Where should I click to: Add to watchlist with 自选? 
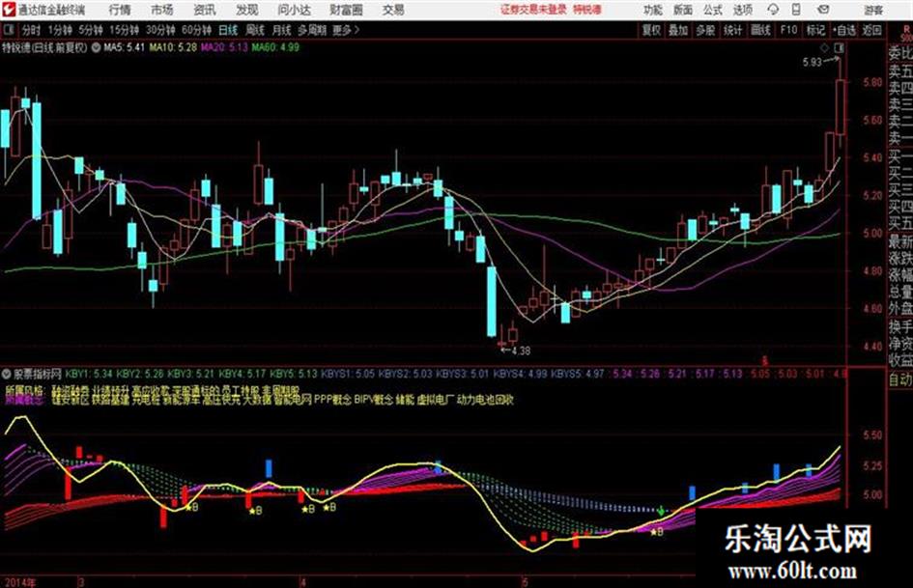[x=844, y=30]
